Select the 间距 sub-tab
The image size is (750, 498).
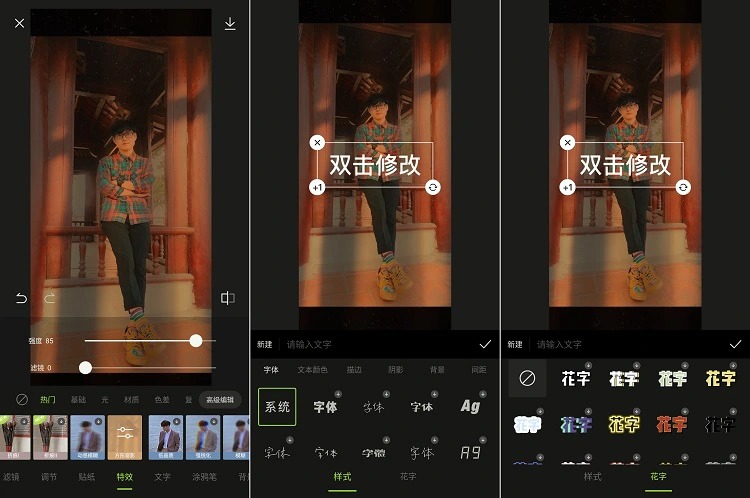479,369
